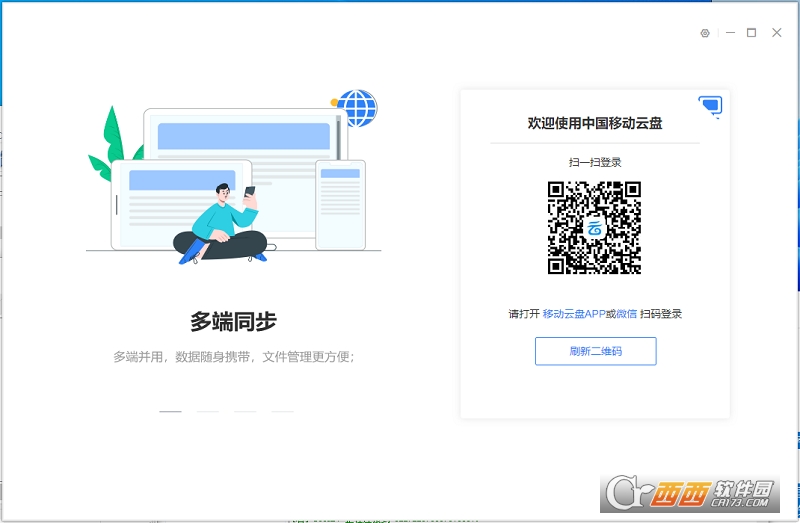Click the login QR code
800x523 pixels.
(x=594, y=228)
